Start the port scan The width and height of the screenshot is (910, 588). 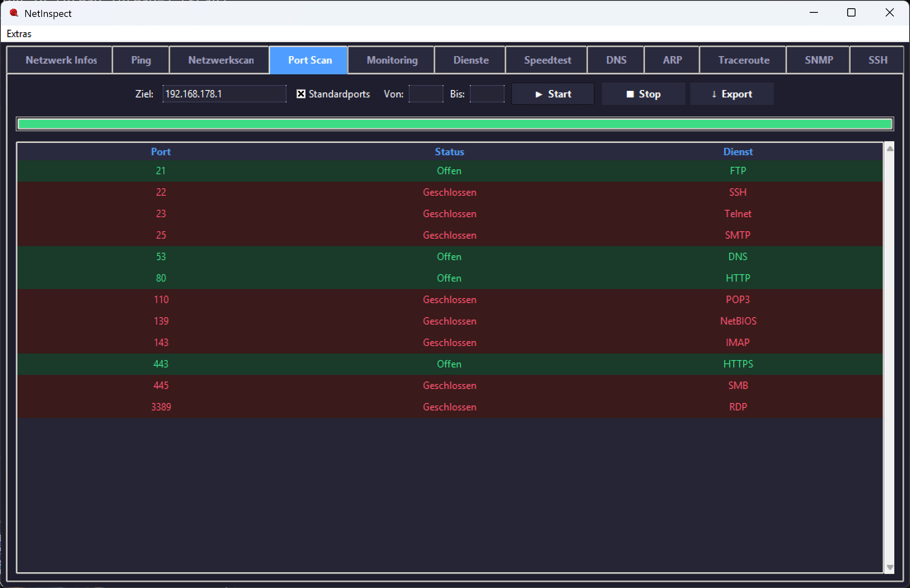tap(553, 94)
